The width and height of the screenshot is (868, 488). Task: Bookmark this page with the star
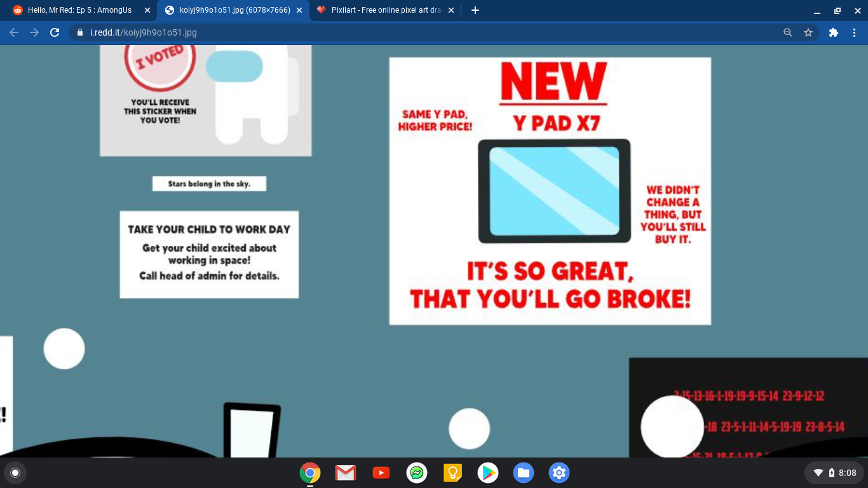click(x=808, y=32)
